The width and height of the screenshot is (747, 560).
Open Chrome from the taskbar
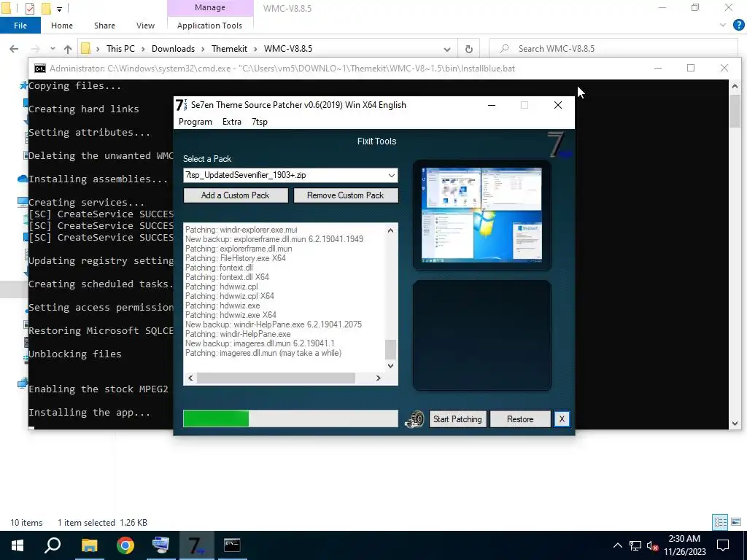pyautogui.click(x=125, y=545)
